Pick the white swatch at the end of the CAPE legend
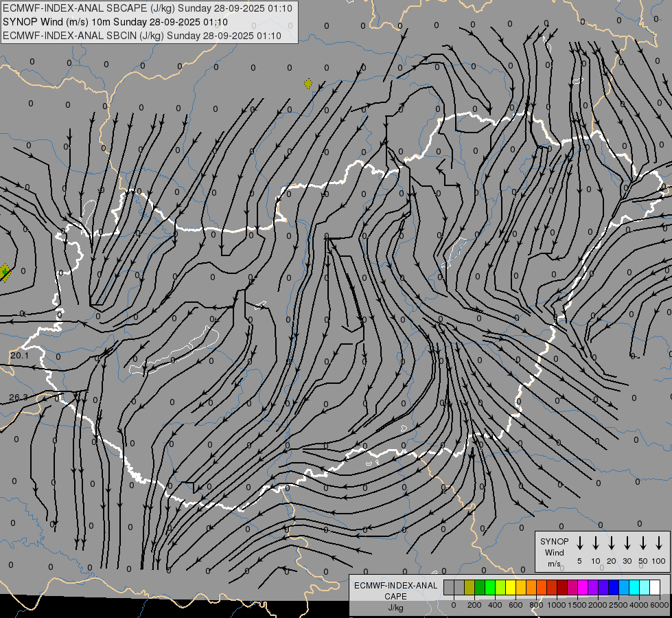The height and width of the screenshot is (618, 672). pos(656,587)
